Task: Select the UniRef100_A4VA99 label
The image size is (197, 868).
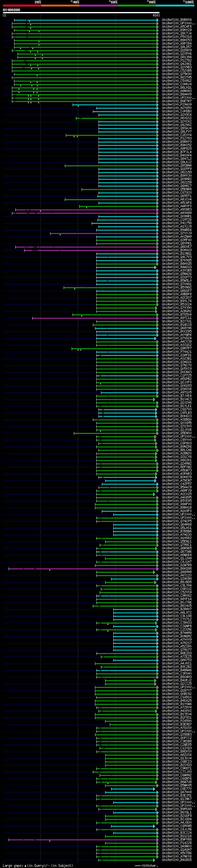Action: pyautogui.click(x=177, y=213)
